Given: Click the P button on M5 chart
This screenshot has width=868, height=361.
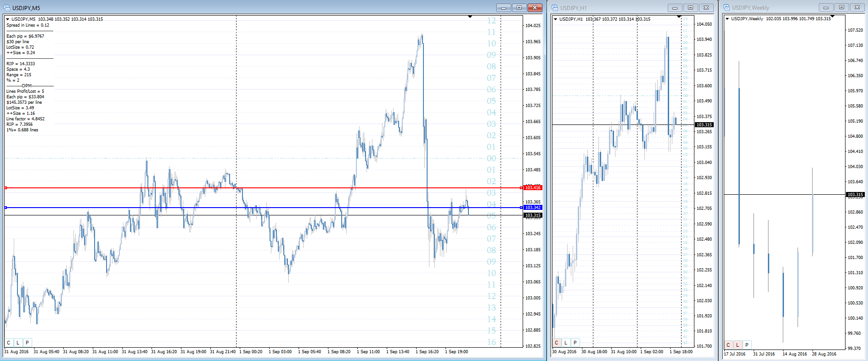Looking at the screenshot, I should coord(27,343).
